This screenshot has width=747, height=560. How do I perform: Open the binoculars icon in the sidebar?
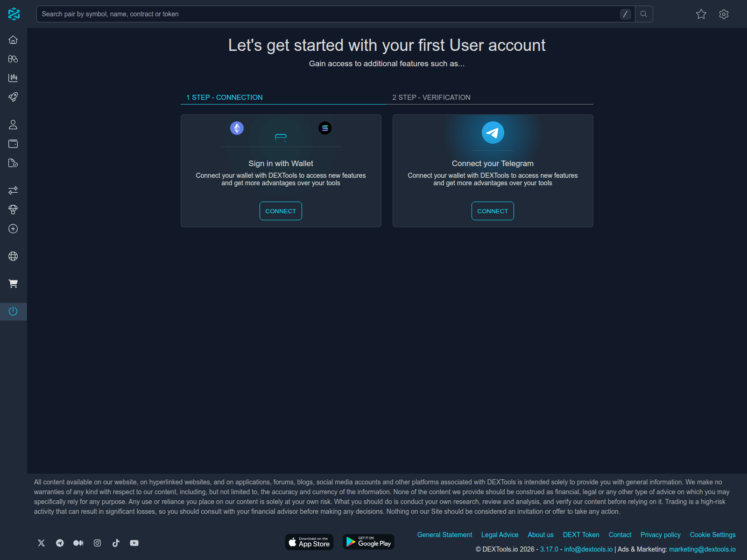[x=13, y=59]
